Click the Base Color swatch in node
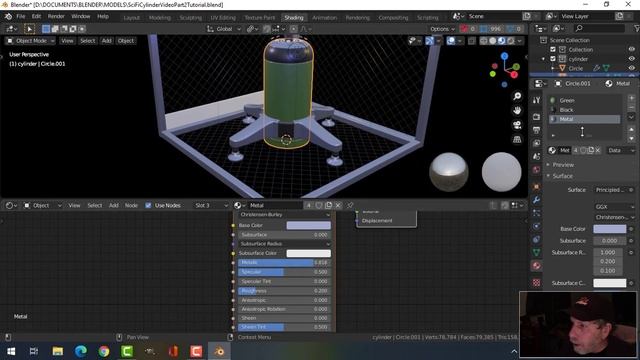 tap(309, 225)
